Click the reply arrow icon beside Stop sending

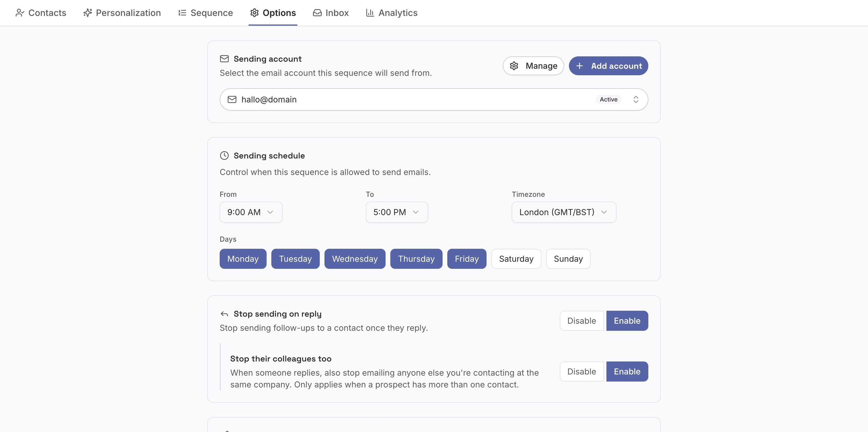tap(224, 314)
